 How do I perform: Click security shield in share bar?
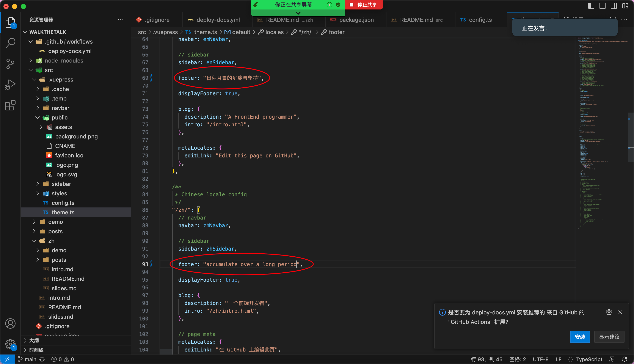click(x=338, y=5)
